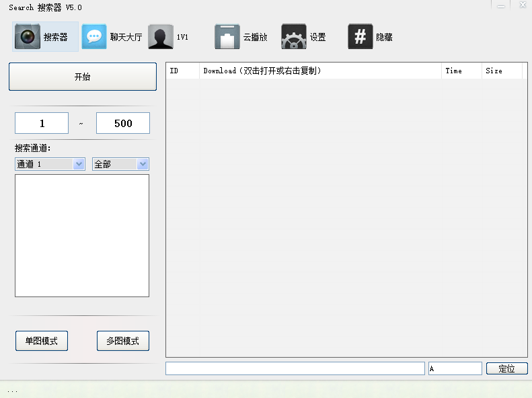Viewport: 532px width, 398px height.
Task: Click the range start field showing 1
Action: (x=42, y=123)
